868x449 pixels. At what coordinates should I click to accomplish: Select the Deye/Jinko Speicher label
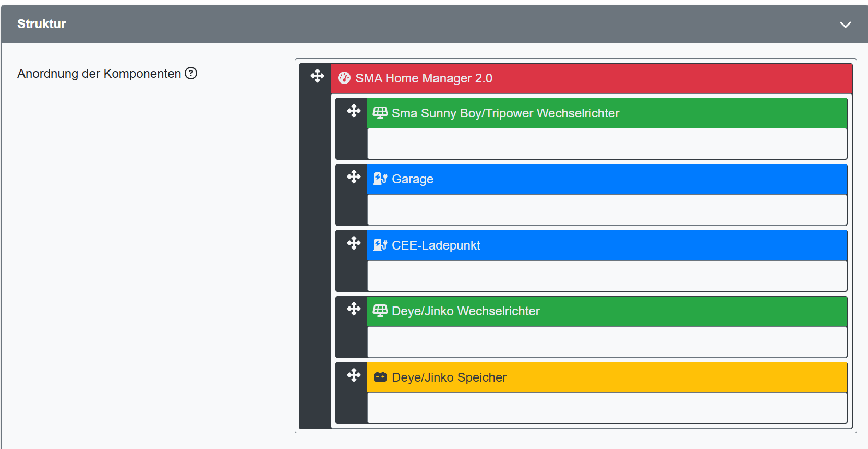[449, 377]
